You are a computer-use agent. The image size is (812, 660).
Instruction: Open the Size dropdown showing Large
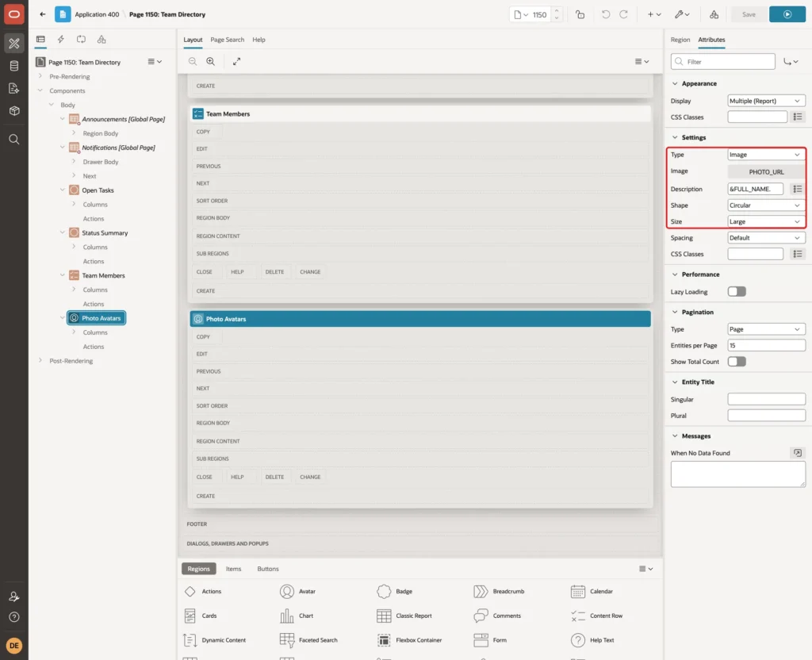click(765, 222)
